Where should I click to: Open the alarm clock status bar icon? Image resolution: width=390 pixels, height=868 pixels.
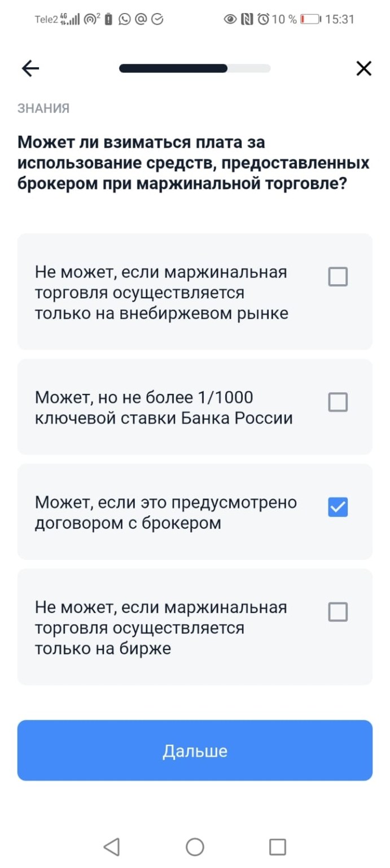pos(263,19)
